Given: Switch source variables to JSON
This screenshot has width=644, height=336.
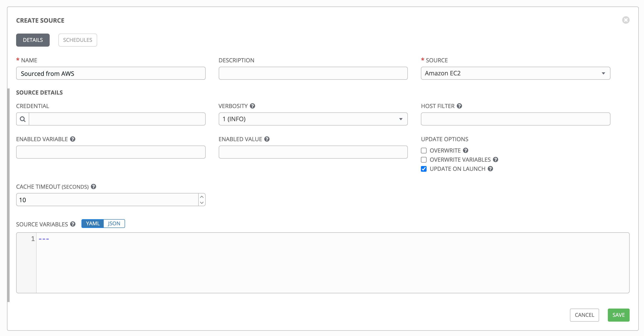Looking at the screenshot, I should coord(114,224).
